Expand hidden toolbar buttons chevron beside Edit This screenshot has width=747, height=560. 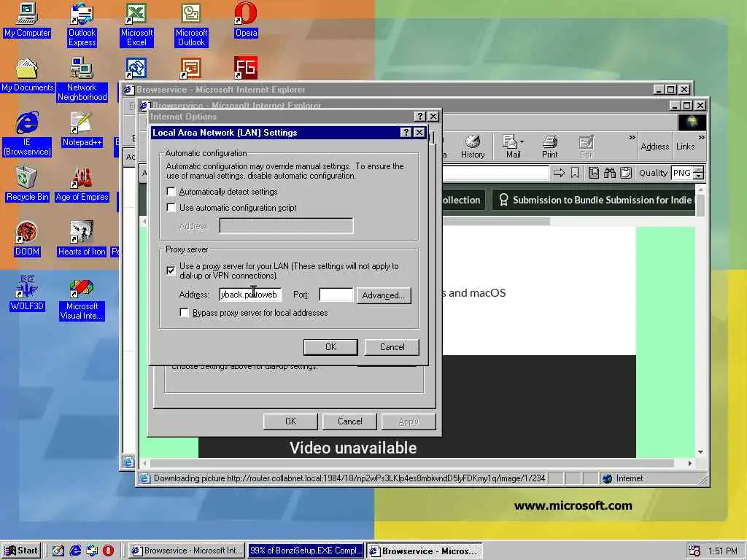click(632, 138)
